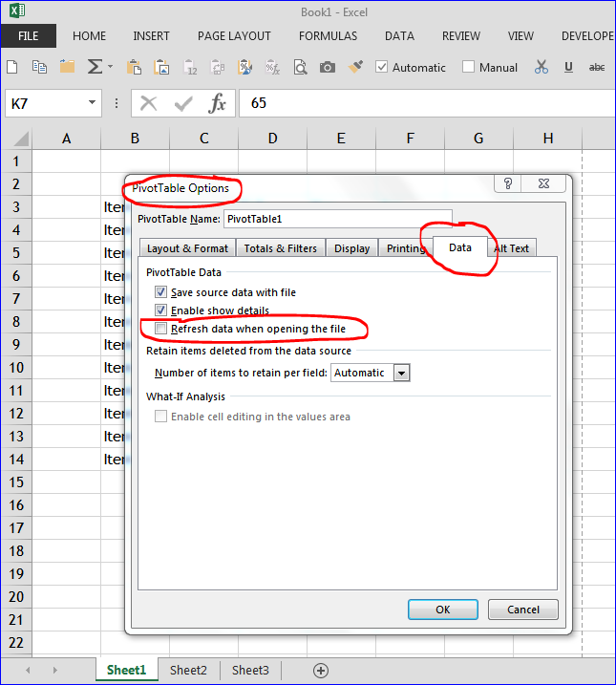Click the Paste as Picture icon
Image resolution: width=616 pixels, height=685 pixels.
coord(161,67)
